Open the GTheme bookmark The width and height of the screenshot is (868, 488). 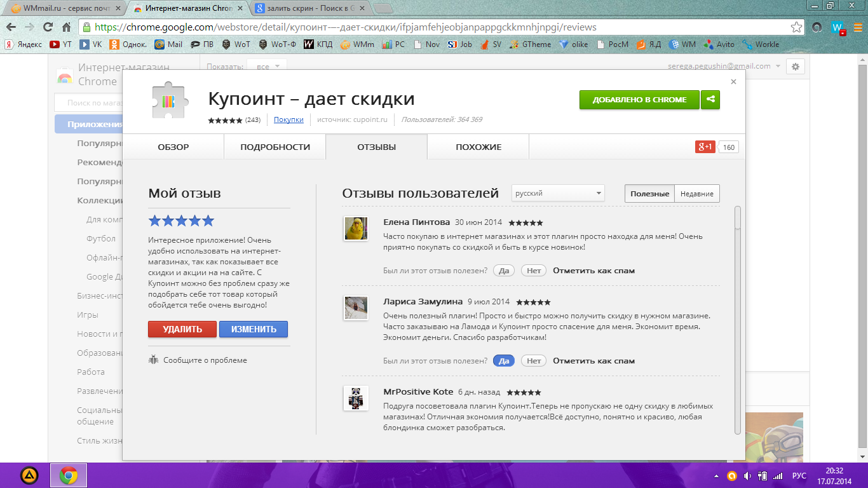point(530,44)
